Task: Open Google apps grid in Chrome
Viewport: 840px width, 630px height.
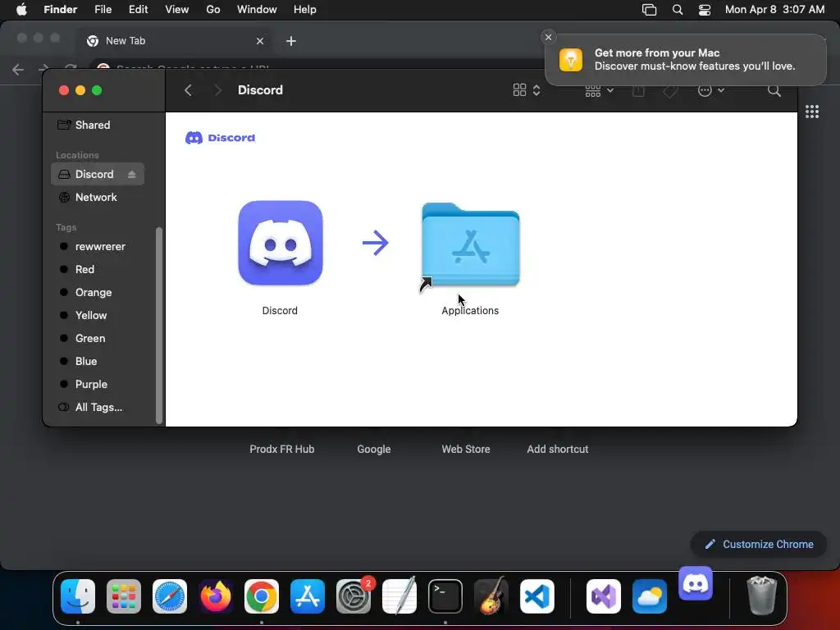Action: [811, 112]
